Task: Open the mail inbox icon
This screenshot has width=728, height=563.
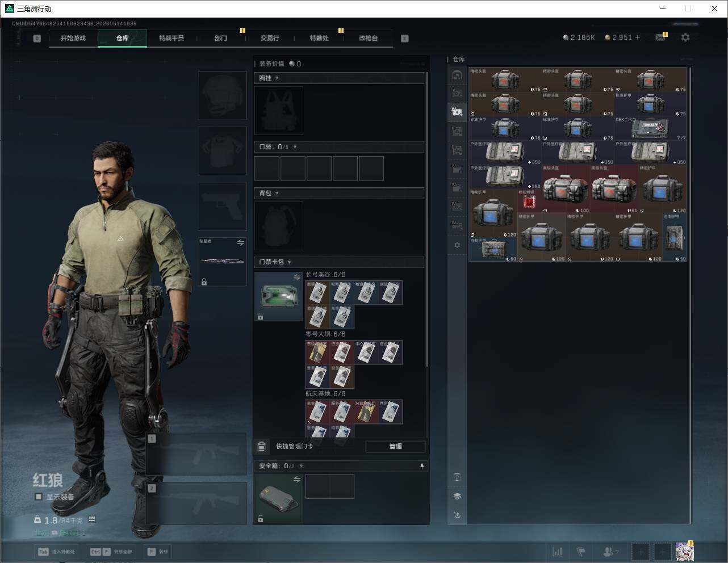Action: click(660, 37)
